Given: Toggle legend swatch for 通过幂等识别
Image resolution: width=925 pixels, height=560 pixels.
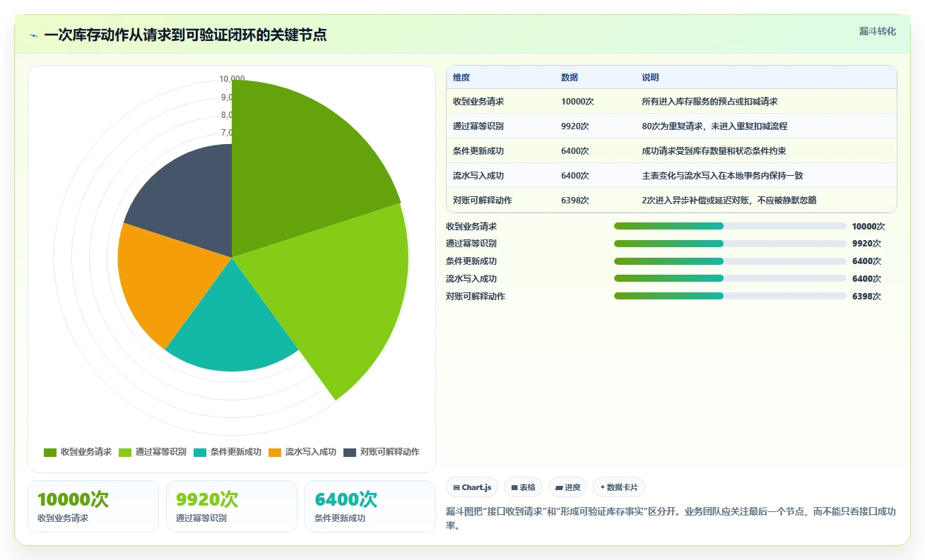Looking at the screenshot, I should pos(125,452).
